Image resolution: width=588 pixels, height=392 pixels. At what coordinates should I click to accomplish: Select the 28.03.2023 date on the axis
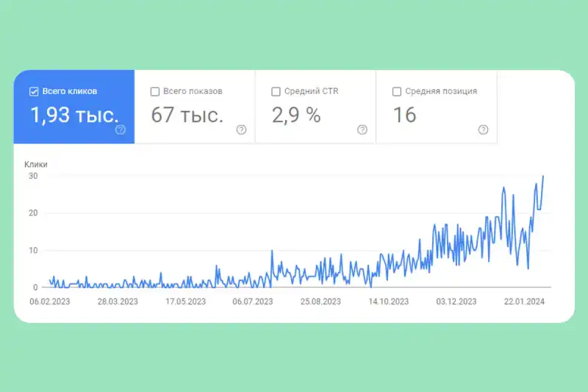pyautogui.click(x=118, y=302)
